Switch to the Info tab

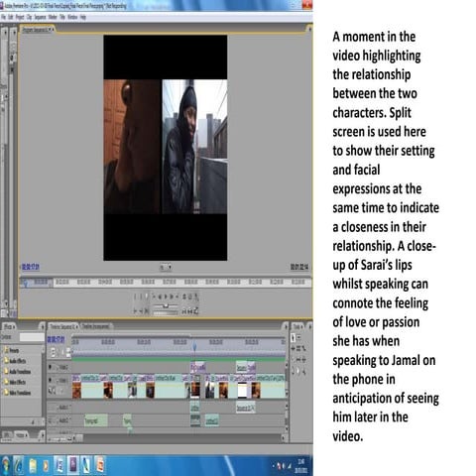[x=7, y=435]
